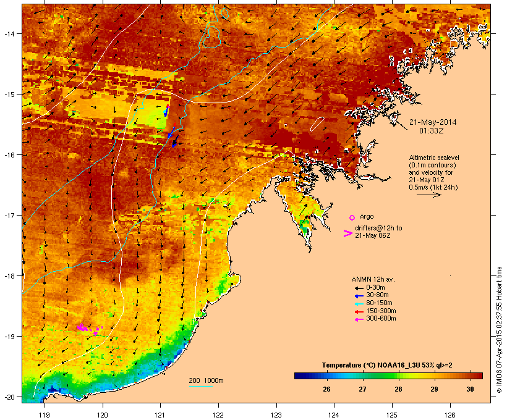Click the 'Argo' legend label
Viewport: 507px width, 420px height.
tap(367, 216)
